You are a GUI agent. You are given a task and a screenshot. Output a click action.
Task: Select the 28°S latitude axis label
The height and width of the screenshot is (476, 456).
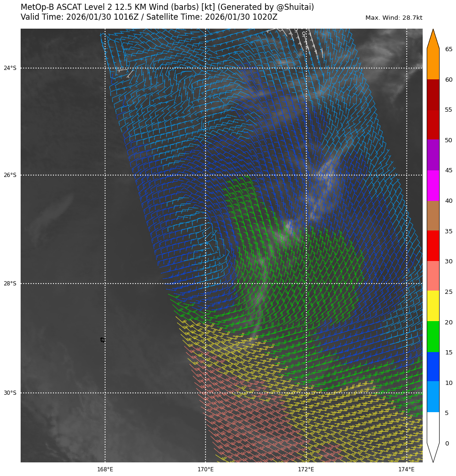click(10, 284)
